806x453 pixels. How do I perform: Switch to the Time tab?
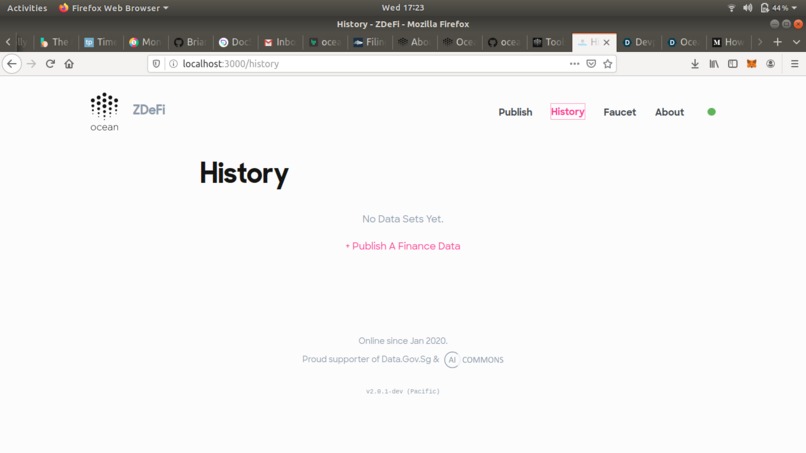pyautogui.click(x=100, y=42)
